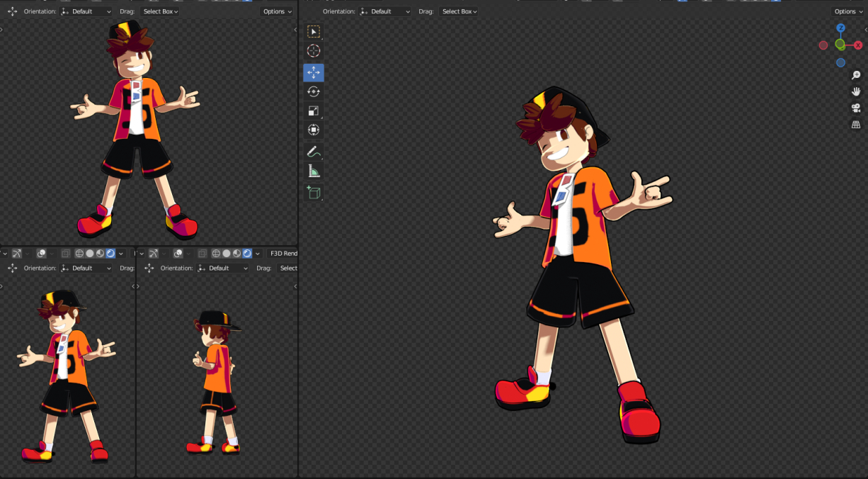
Task: Pick the Scale tool
Action: pyautogui.click(x=314, y=111)
